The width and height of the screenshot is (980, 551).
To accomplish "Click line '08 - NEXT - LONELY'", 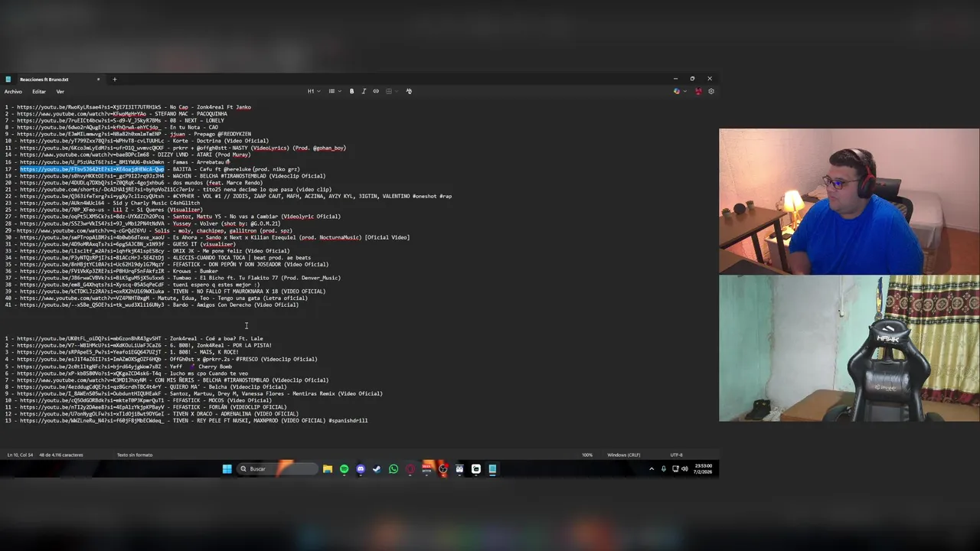I will point(197,121).
